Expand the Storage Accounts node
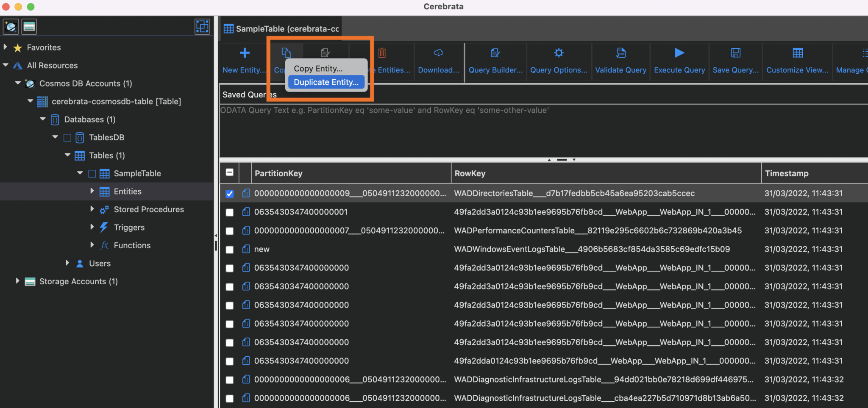868x408 pixels. tap(17, 281)
